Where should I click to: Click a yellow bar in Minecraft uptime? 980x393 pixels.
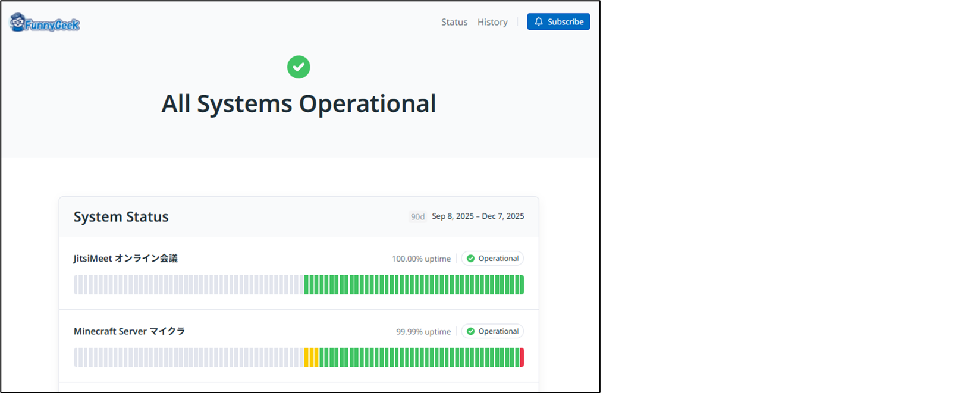point(312,357)
